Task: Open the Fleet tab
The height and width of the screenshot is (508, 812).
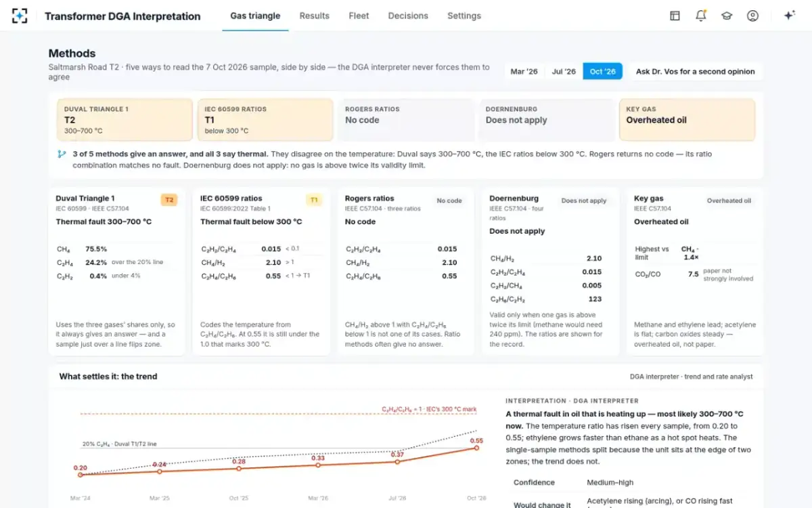Action: (359, 16)
